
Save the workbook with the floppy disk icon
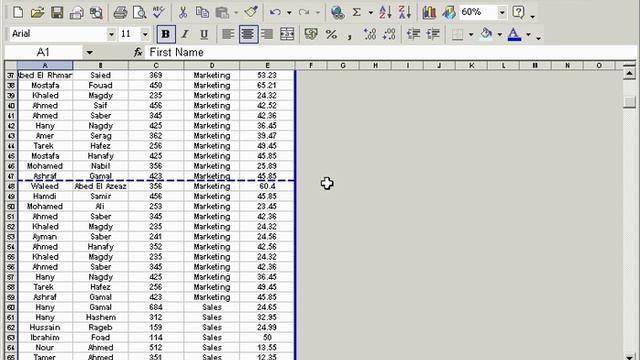click(x=57, y=13)
